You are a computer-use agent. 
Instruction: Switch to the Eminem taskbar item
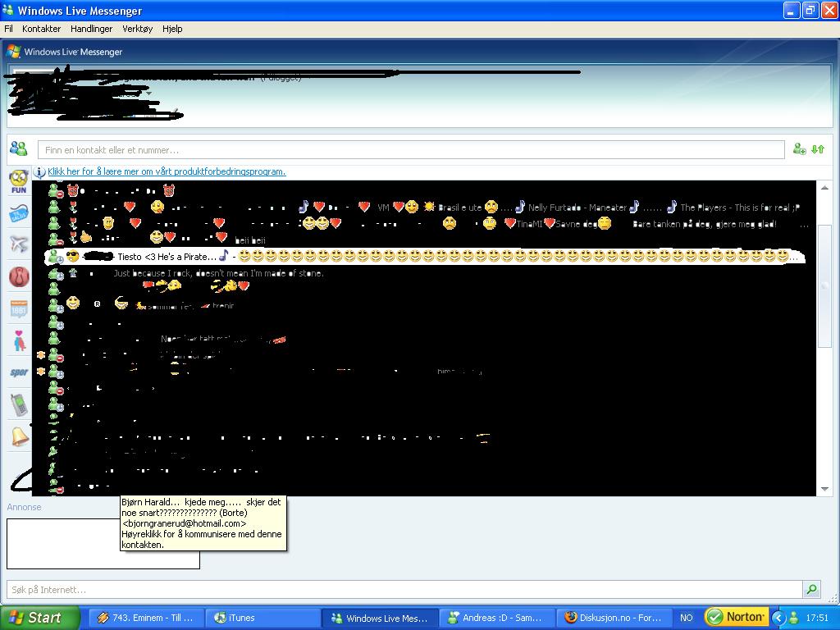tap(145, 618)
